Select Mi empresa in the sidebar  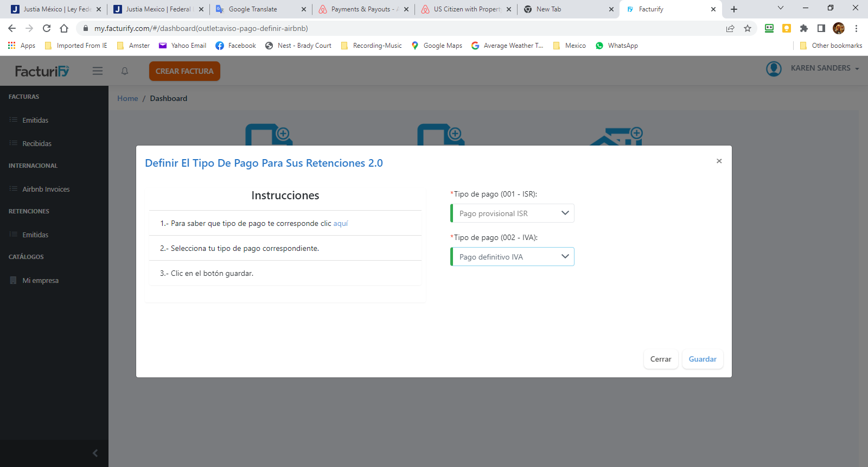click(x=40, y=280)
